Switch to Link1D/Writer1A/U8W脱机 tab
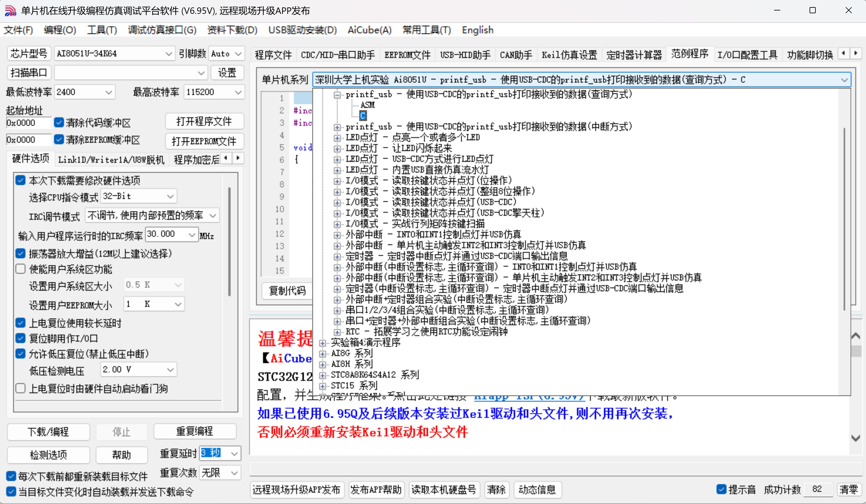 pos(111,160)
